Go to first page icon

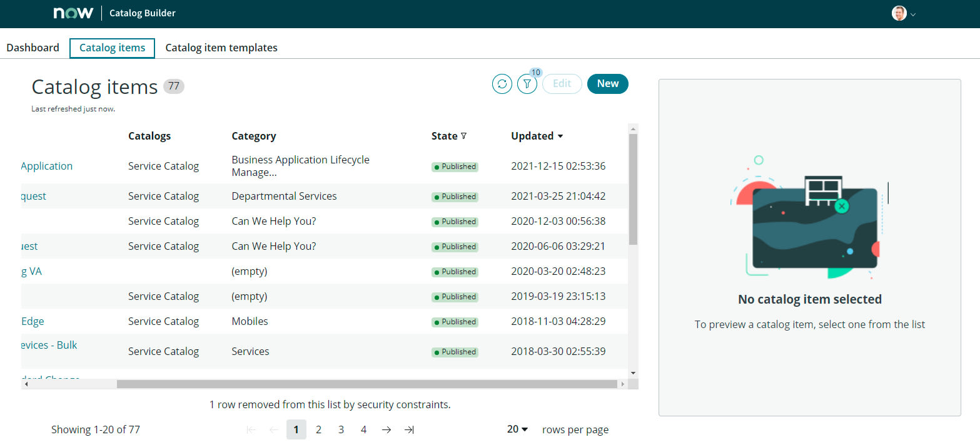(x=251, y=429)
